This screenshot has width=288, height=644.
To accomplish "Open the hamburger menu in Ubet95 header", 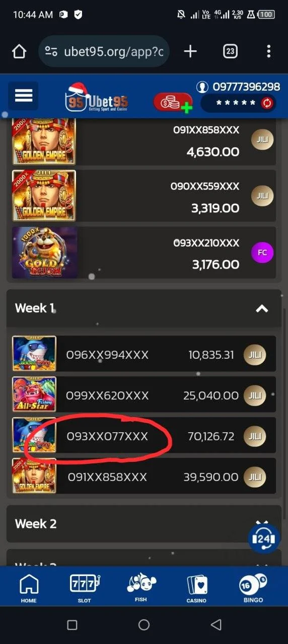I will pos(23,96).
